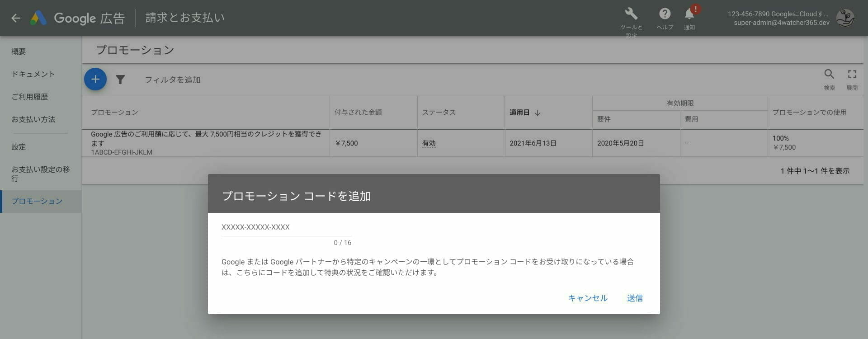Open the Help question mark icon
The height and width of the screenshot is (339, 868).
click(665, 14)
